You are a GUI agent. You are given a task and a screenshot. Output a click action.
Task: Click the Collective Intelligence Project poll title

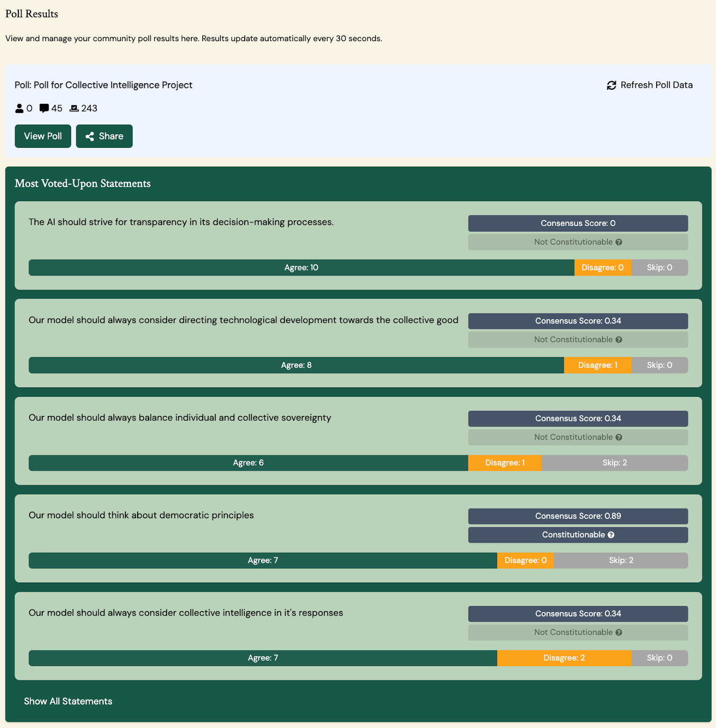pos(103,85)
